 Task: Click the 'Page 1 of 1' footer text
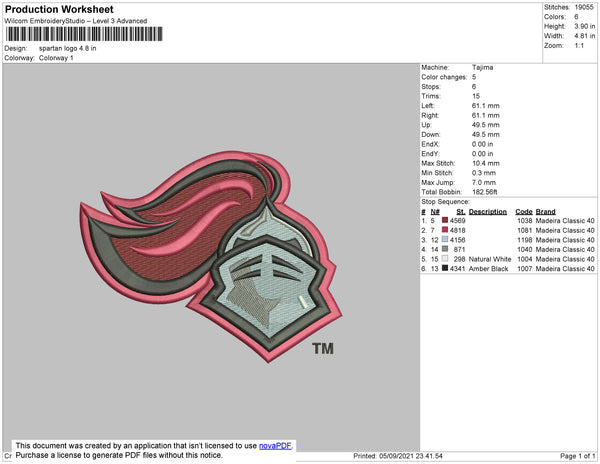pyautogui.click(x=578, y=456)
